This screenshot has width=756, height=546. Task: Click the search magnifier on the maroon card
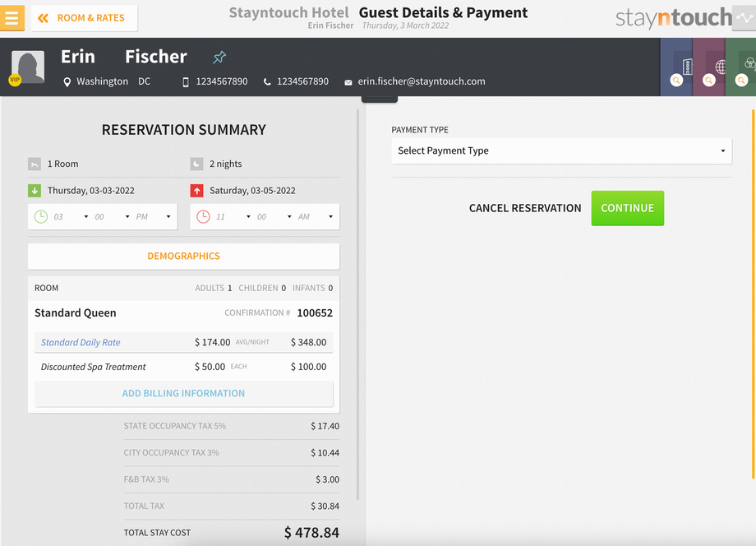point(708,81)
